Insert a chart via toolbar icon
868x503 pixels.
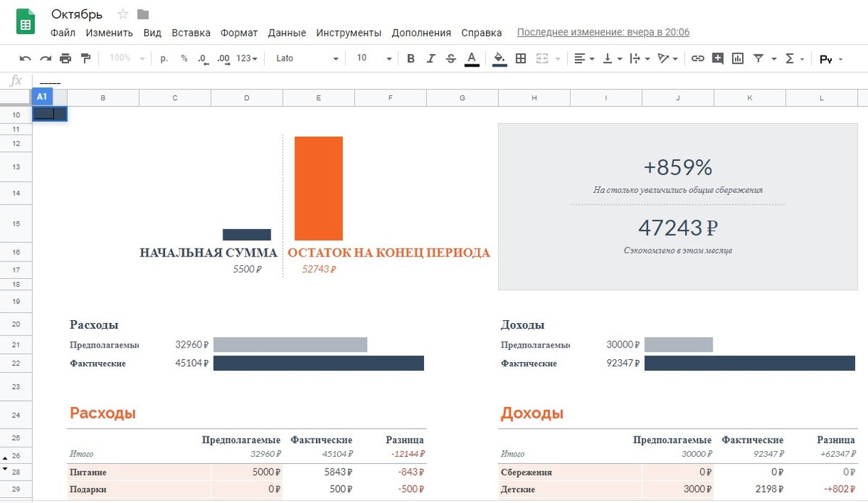tap(738, 59)
